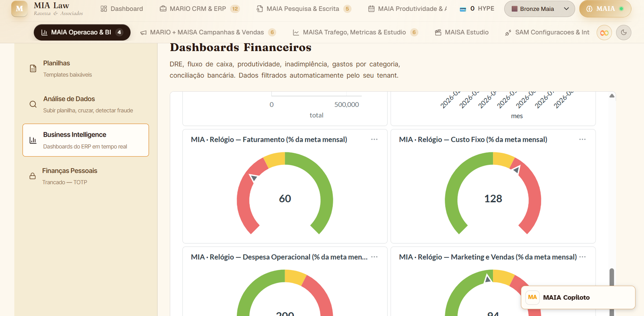Click the badge 12 on MARIO CRM
The height and width of the screenshot is (316, 644).
click(x=235, y=9)
